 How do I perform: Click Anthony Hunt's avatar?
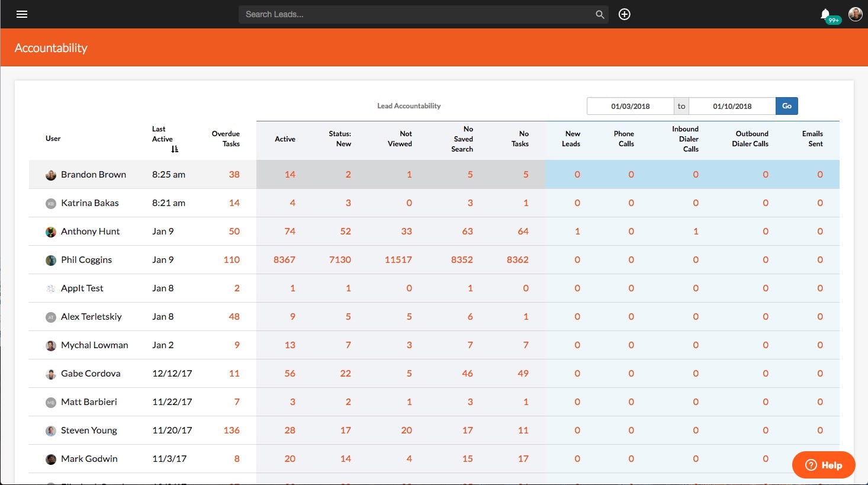point(51,232)
